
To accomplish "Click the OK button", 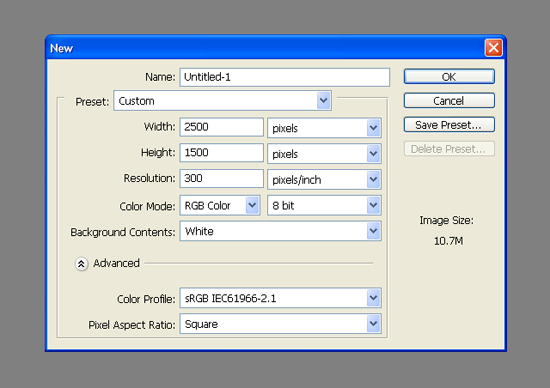I will [x=449, y=76].
